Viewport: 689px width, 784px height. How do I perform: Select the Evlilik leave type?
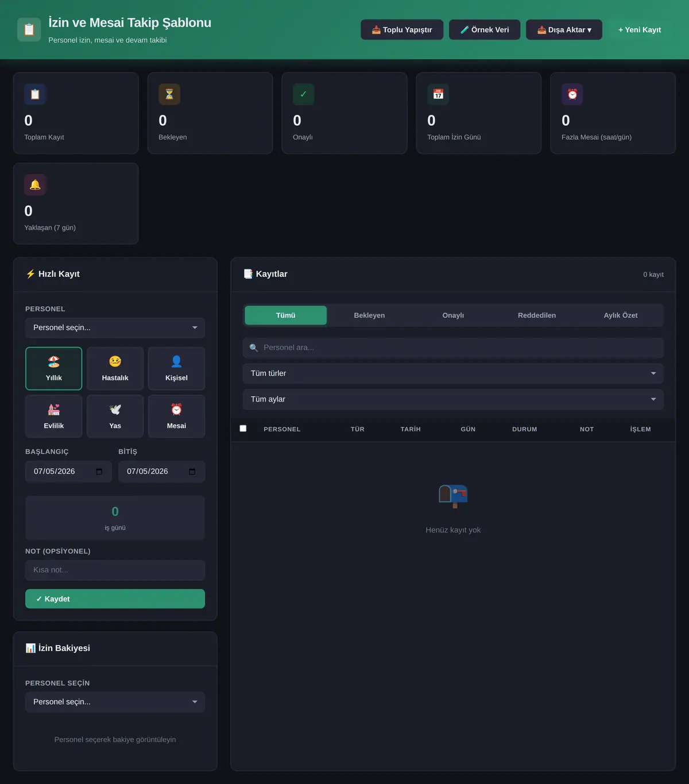[x=54, y=416]
